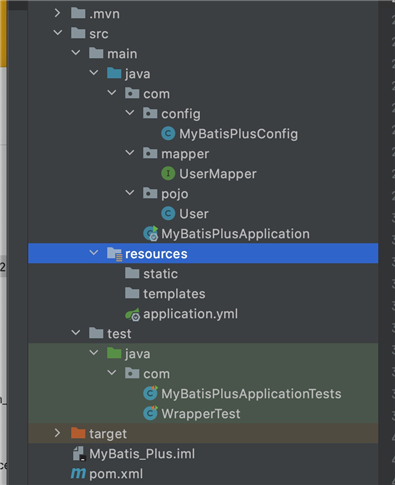Select the templates folder

click(165, 294)
